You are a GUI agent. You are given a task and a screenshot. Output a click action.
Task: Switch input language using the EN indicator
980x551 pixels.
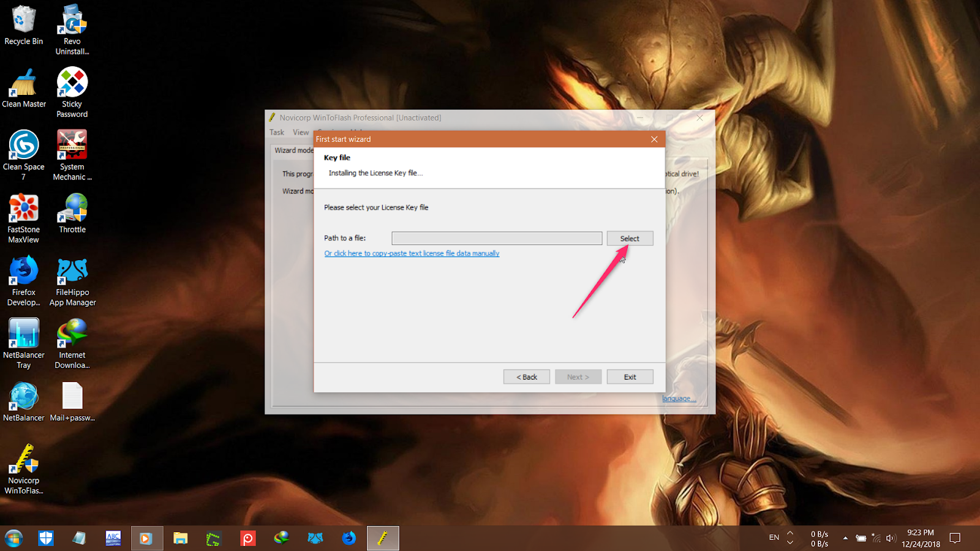pos(774,538)
